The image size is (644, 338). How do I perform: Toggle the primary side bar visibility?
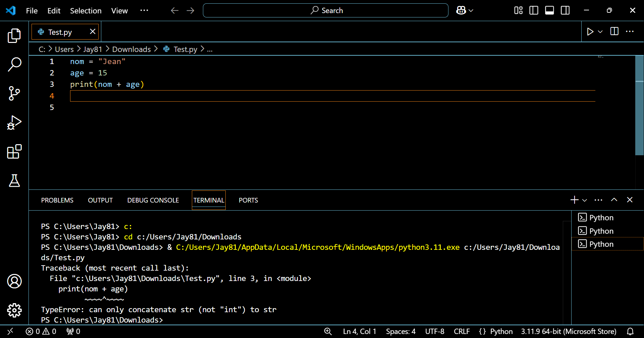point(534,10)
